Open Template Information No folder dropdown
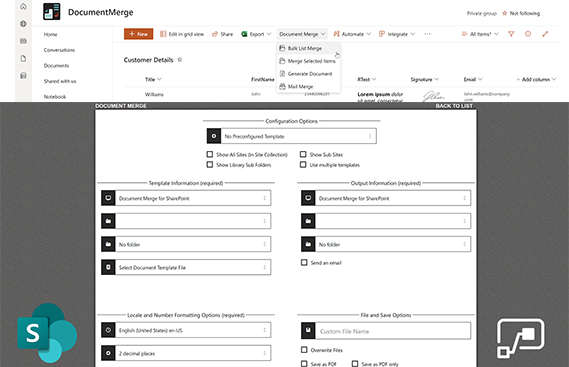Image resolution: width=569 pixels, height=367 pixels. click(x=186, y=244)
